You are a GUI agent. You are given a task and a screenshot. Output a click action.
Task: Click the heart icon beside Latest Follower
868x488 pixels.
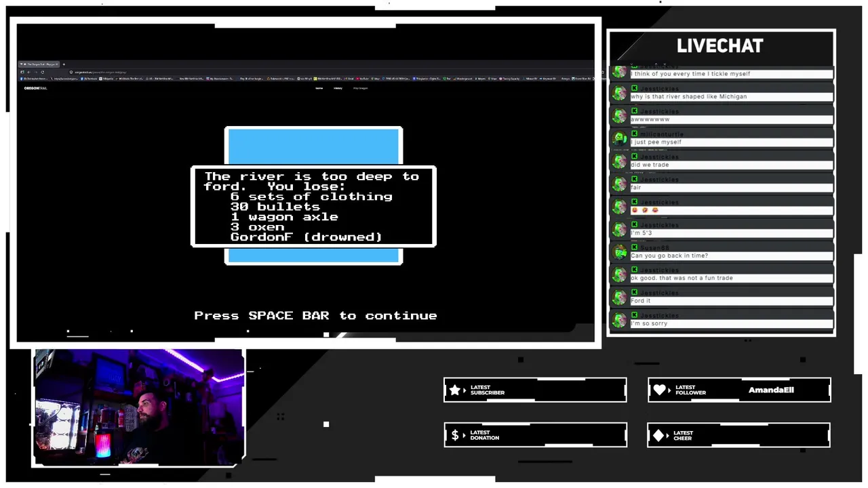pos(660,390)
